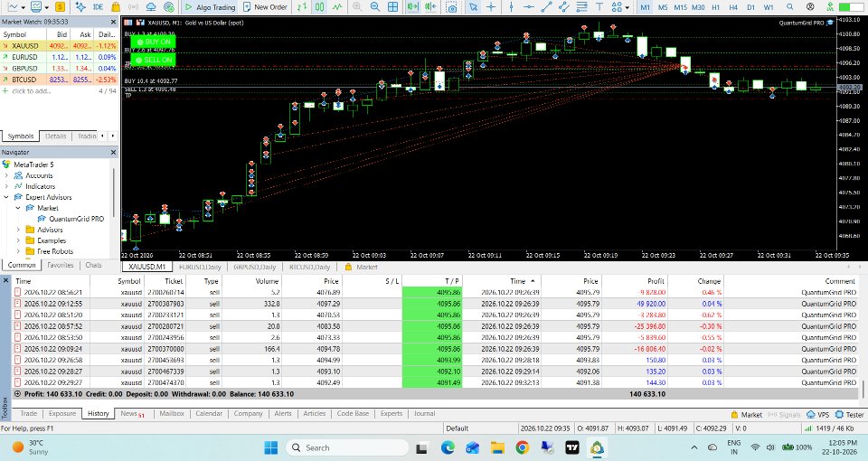Screen dimensions: 868x461
Task: Draw an equidistant channel
Action: coord(564,6)
